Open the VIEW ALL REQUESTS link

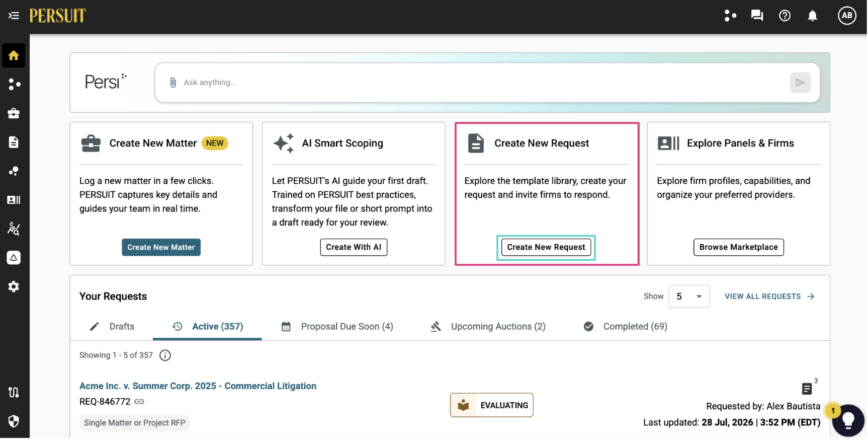tap(769, 297)
